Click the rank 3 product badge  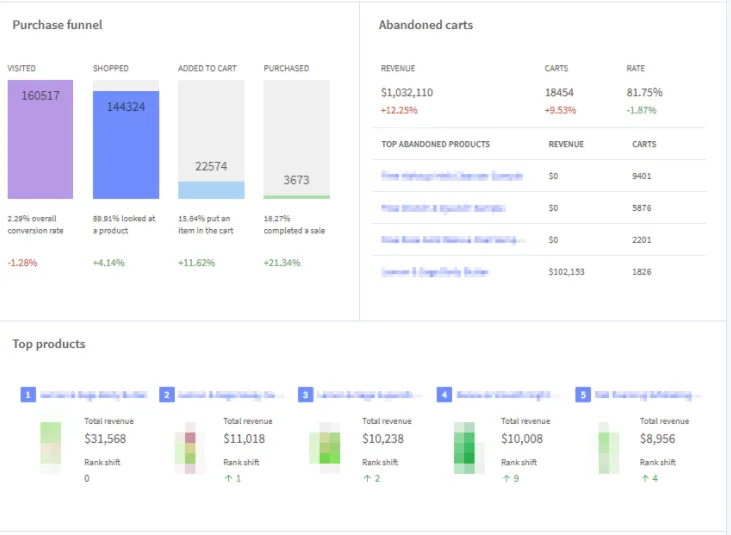(305, 395)
